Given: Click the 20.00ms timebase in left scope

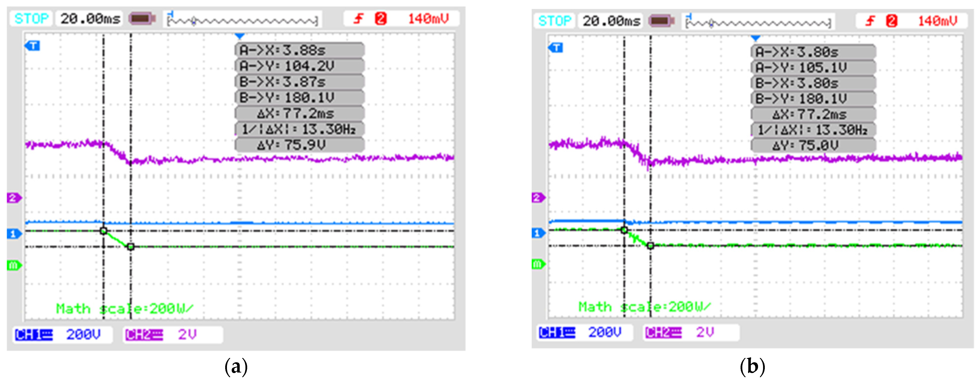Looking at the screenshot, I should point(90,18).
